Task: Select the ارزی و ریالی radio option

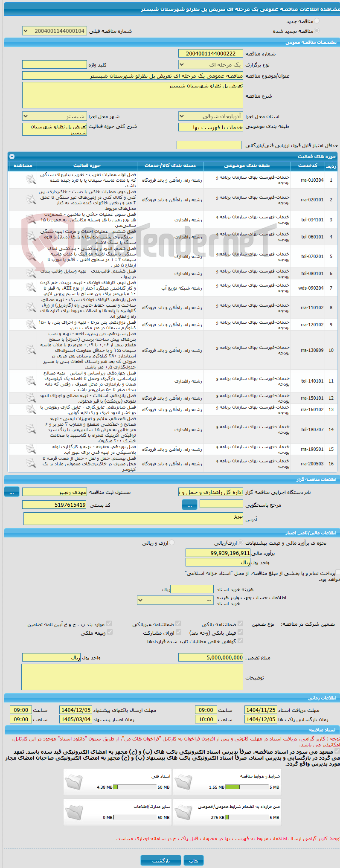Action: pos(171,543)
